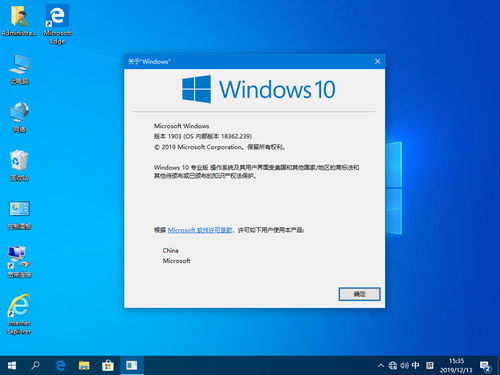The width and height of the screenshot is (500, 375).
Task: Select the Network desktop icon
Action: [19, 117]
